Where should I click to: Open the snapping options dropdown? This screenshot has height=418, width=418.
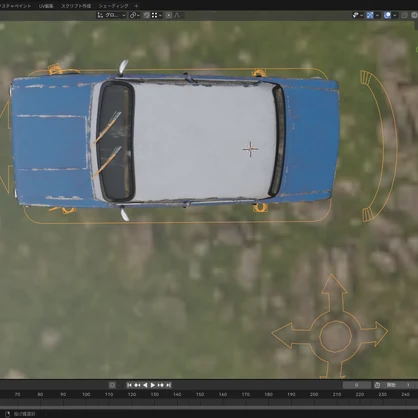pyautogui.click(x=157, y=15)
